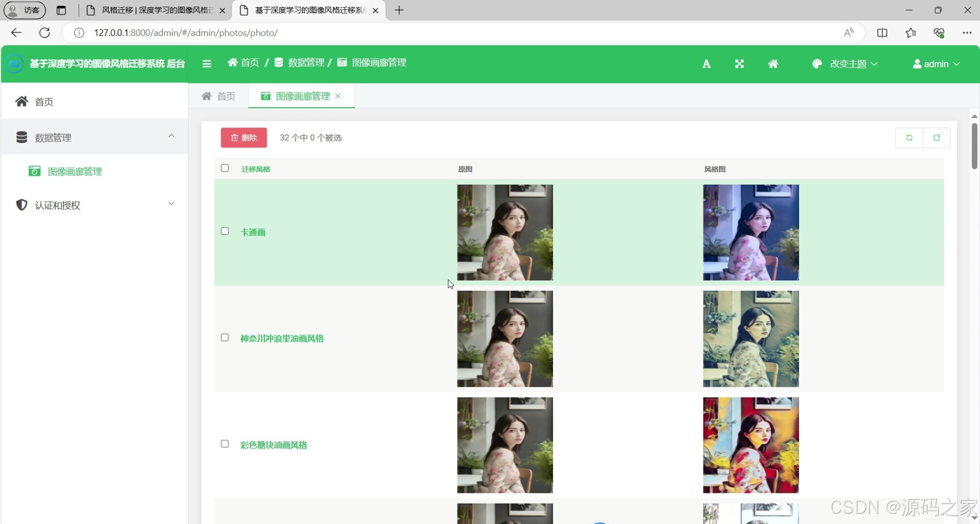Toggle the sidebar with the hamburger icon
Viewport: 980px width, 524px height.
point(207,63)
